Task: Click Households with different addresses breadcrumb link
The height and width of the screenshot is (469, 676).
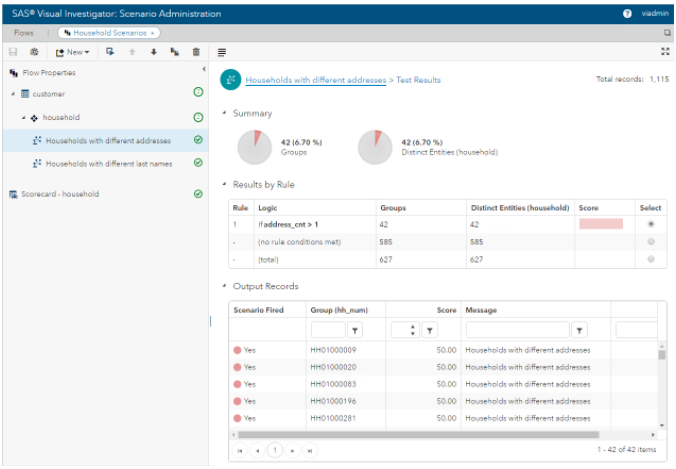Action: [x=316, y=79]
